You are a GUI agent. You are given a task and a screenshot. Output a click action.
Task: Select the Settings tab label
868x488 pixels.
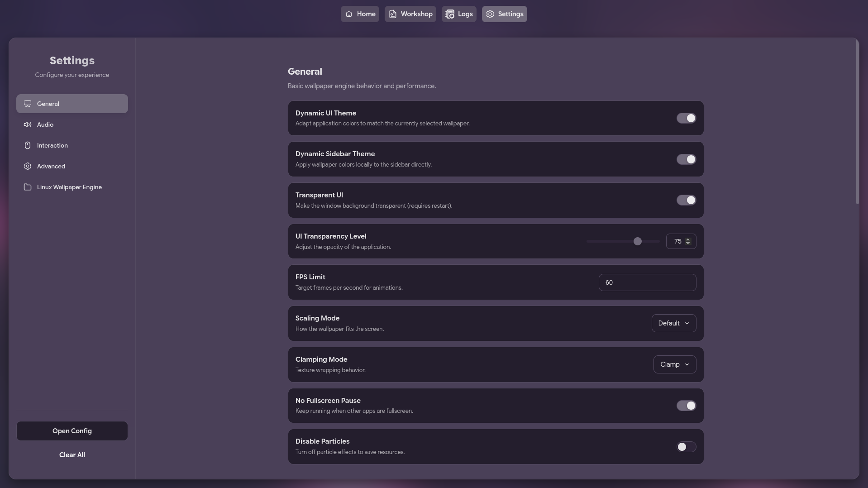[510, 14]
